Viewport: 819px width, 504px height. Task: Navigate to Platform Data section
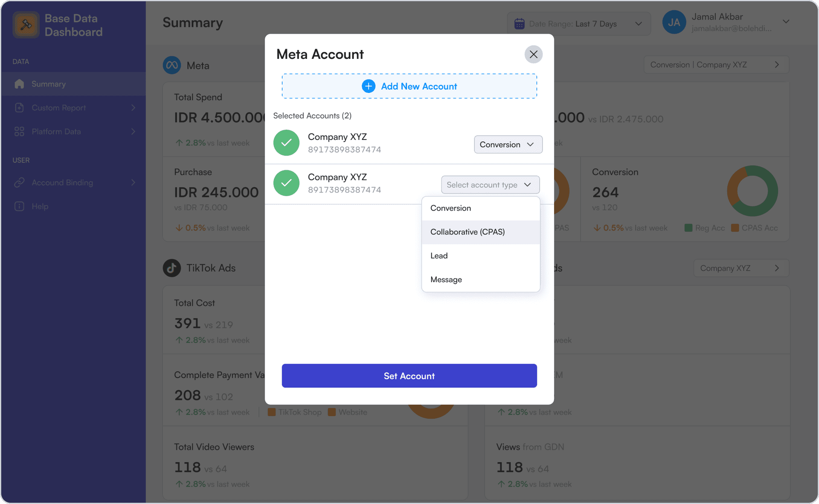tap(74, 131)
